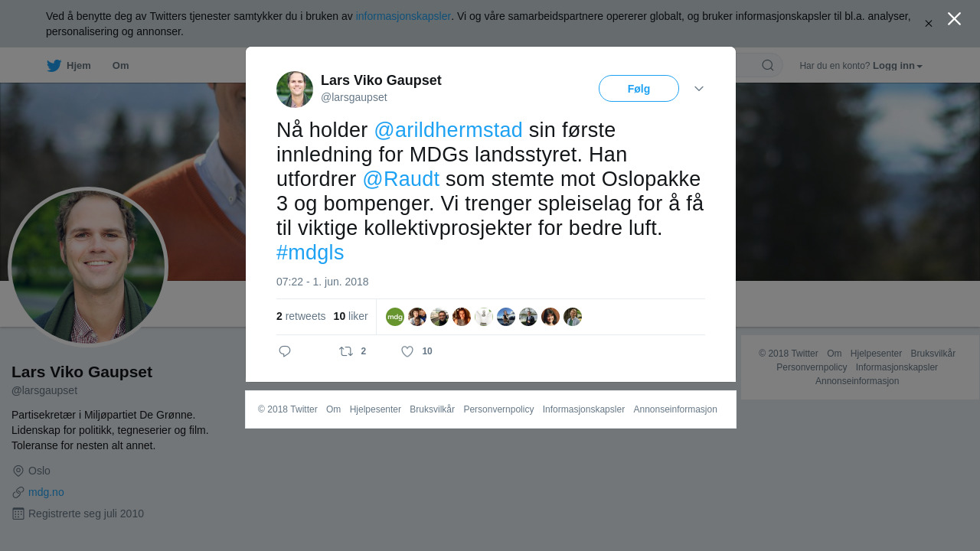
Task: Open the green mdg liker avatar
Action: [x=395, y=317]
